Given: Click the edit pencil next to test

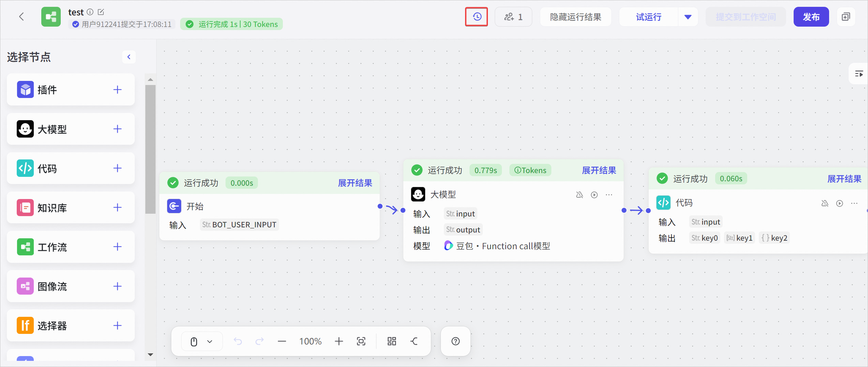Looking at the screenshot, I should [x=101, y=12].
